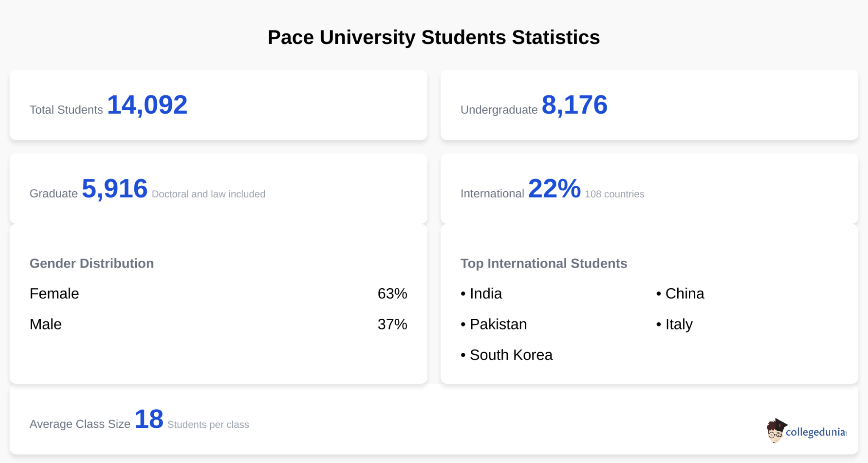Click the Students per class label
Screen dimensions: 868x463
(x=208, y=424)
